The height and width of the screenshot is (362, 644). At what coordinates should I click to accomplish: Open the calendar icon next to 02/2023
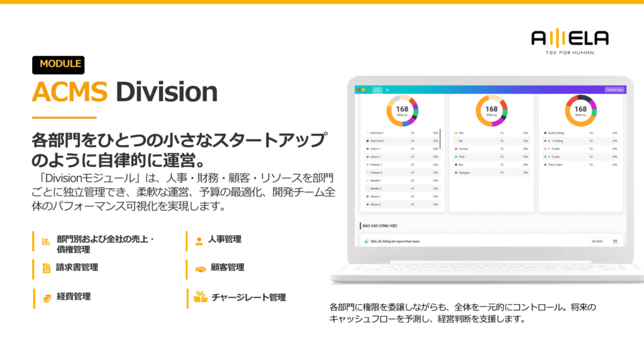pyautogui.click(x=615, y=241)
